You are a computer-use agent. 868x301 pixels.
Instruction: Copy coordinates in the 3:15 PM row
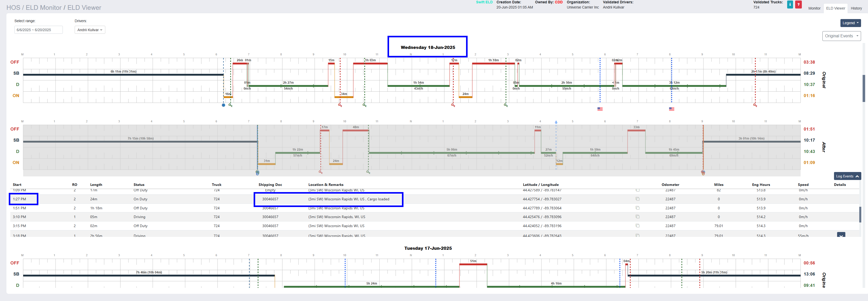[638, 226]
